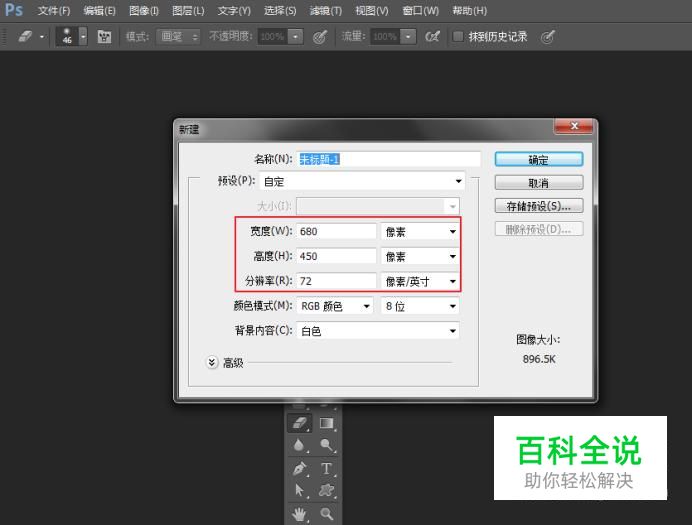Open the width unit 像素 dropdown

coord(419,231)
